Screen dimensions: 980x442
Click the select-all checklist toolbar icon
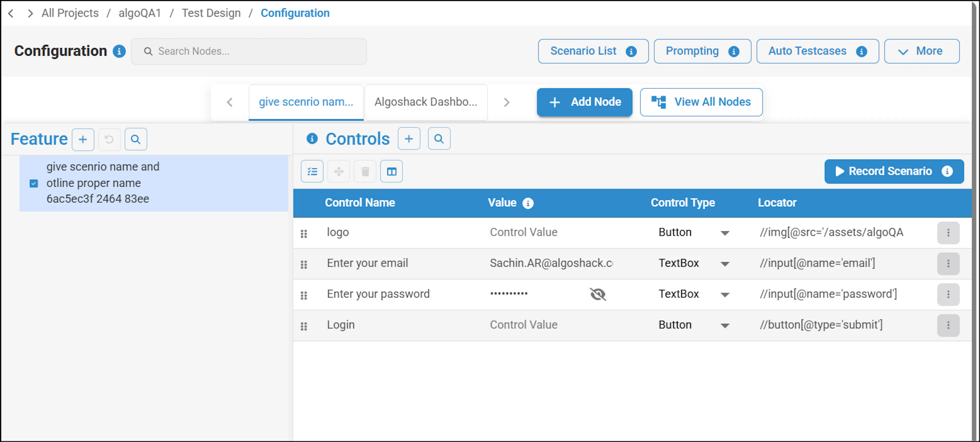(x=312, y=171)
